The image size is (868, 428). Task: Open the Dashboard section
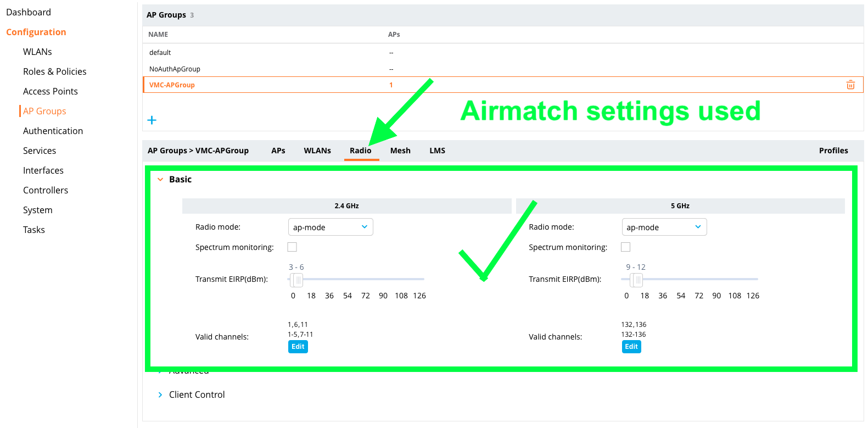pos(28,12)
